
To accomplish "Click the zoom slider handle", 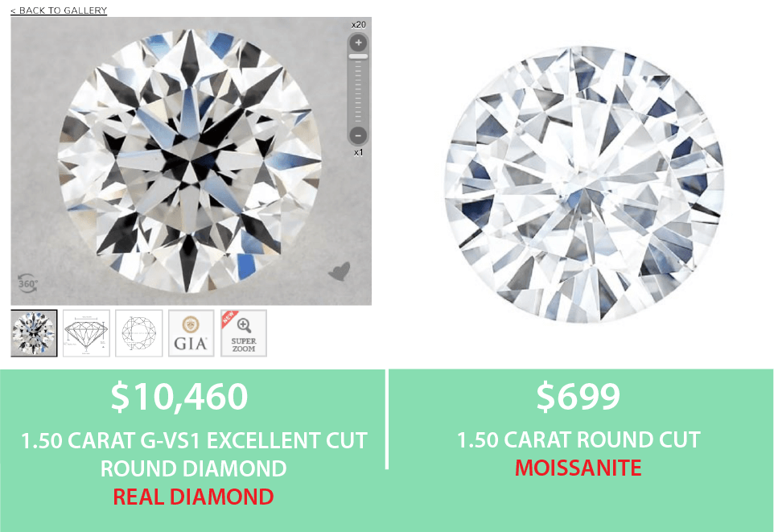I will pos(358,57).
